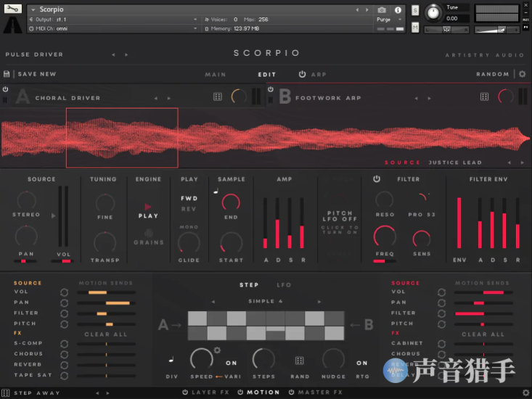Adjust the Tune knob
532x399 pixels.
(x=433, y=13)
